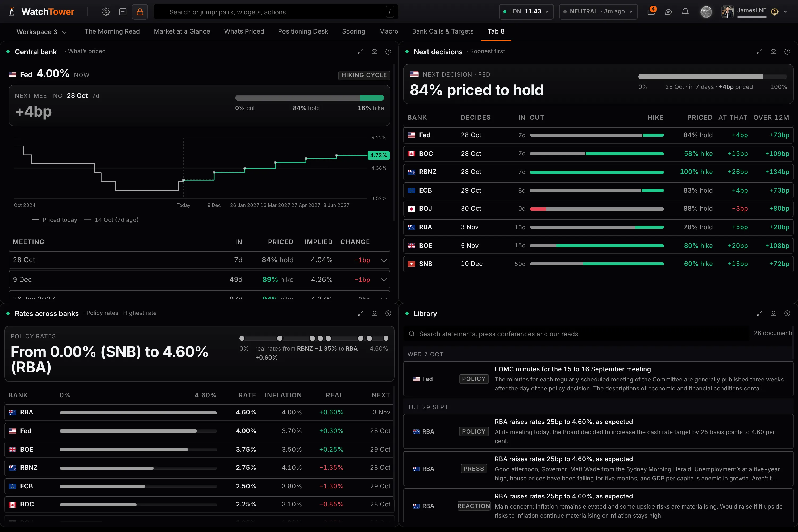Take snapshot of Central bank widget
The image size is (798, 532).
coord(375,52)
